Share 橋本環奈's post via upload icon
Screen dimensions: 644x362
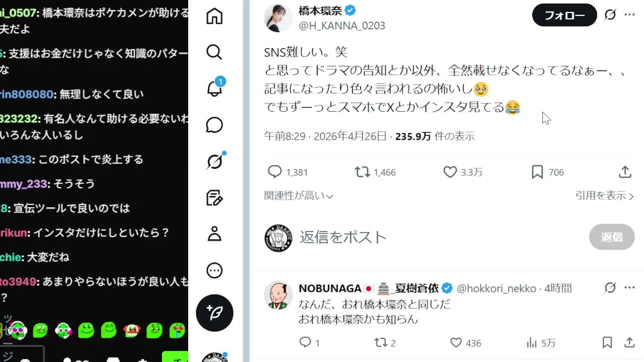tap(625, 172)
